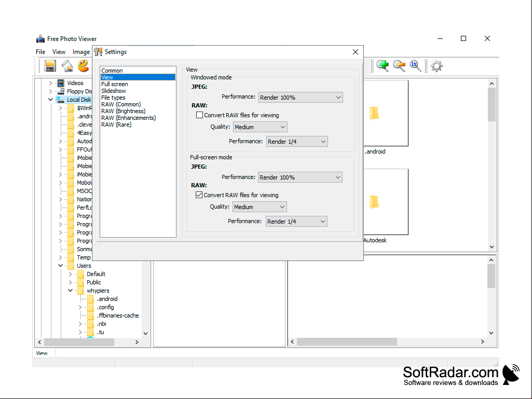This screenshot has height=399, width=532.
Task: Open Full-screen RAW Quality dropdown
Action: [260, 207]
